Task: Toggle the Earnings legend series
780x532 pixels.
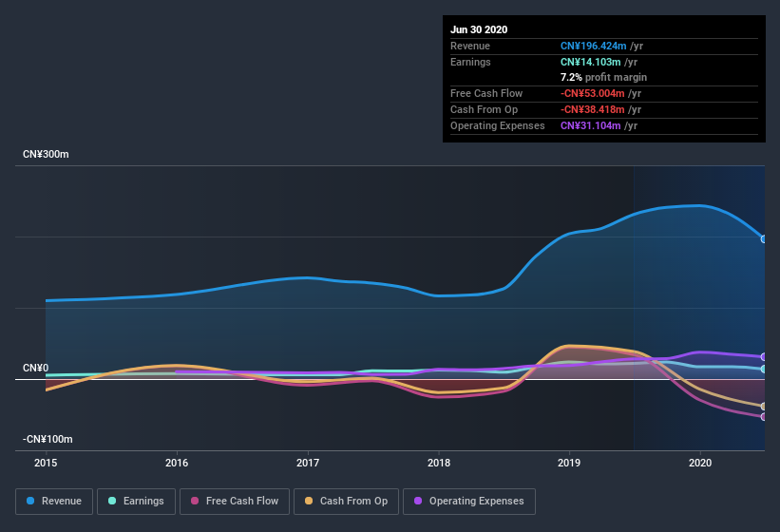Action: [x=136, y=502]
